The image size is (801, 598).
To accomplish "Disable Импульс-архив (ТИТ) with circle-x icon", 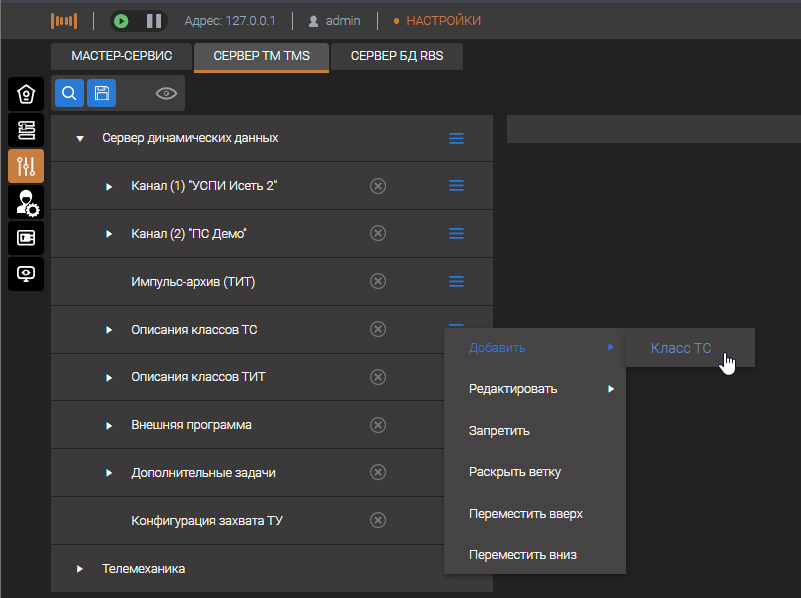I will [378, 281].
